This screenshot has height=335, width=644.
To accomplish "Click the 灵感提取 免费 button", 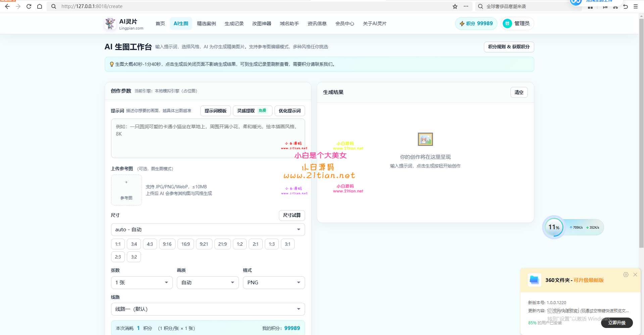I will (x=252, y=111).
